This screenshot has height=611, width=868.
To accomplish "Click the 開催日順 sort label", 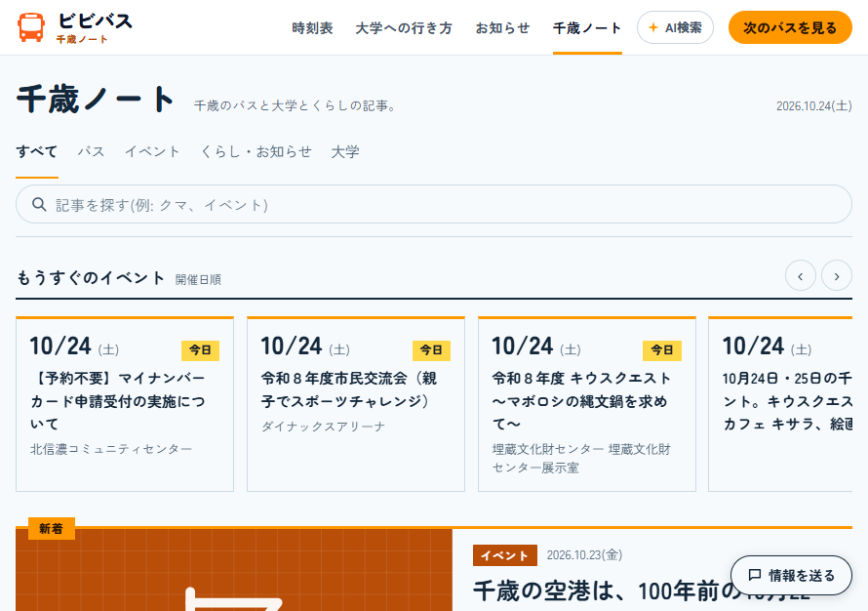I will coord(198,280).
